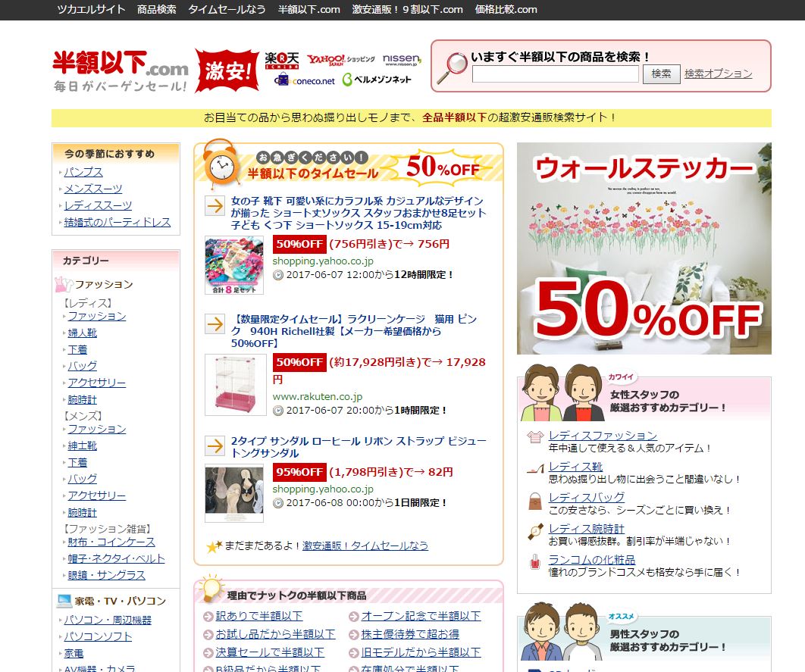Click the coneco.net logo
805x672 pixels.
[305, 80]
